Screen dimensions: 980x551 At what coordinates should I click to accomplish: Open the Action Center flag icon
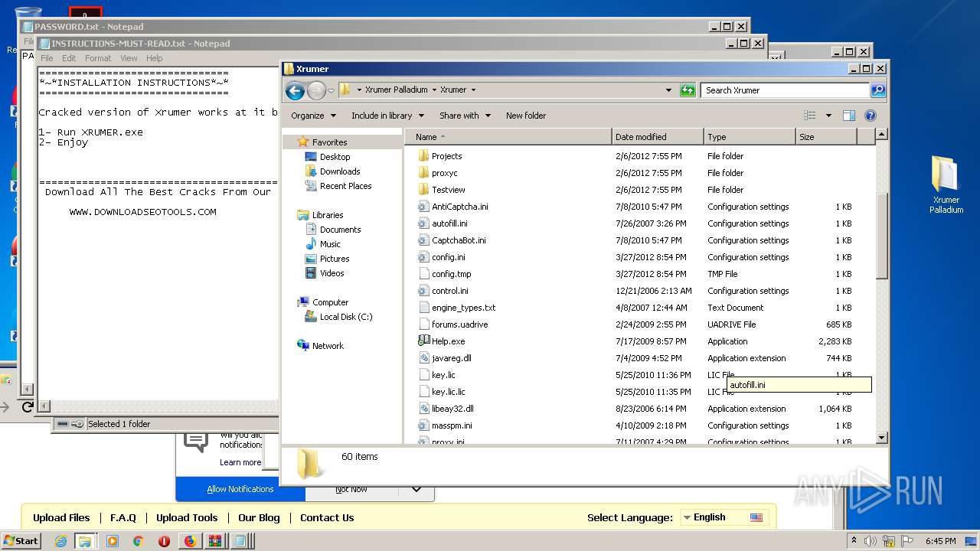coord(907,541)
